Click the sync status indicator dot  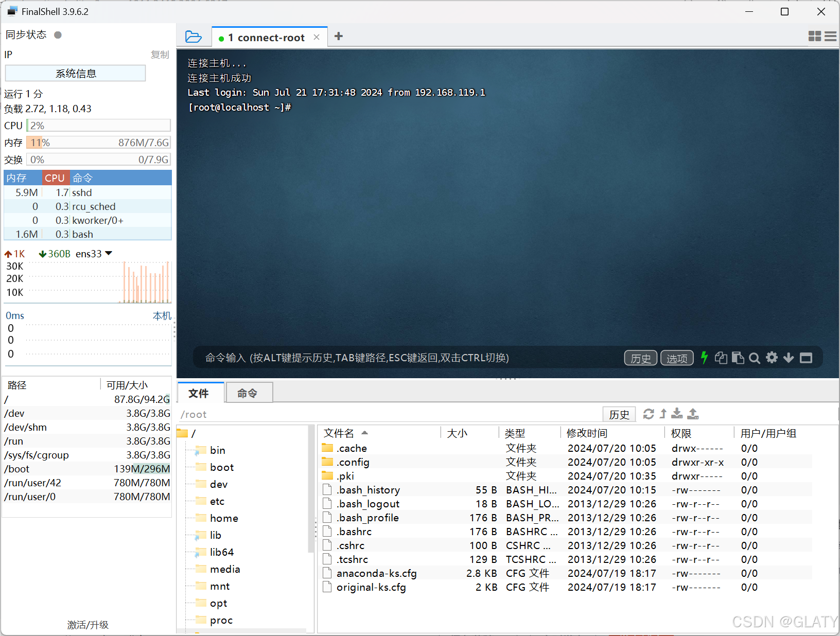point(58,35)
